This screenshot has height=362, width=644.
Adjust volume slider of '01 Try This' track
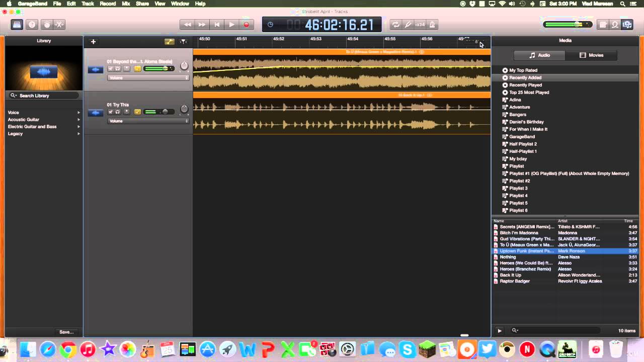coord(159,112)
